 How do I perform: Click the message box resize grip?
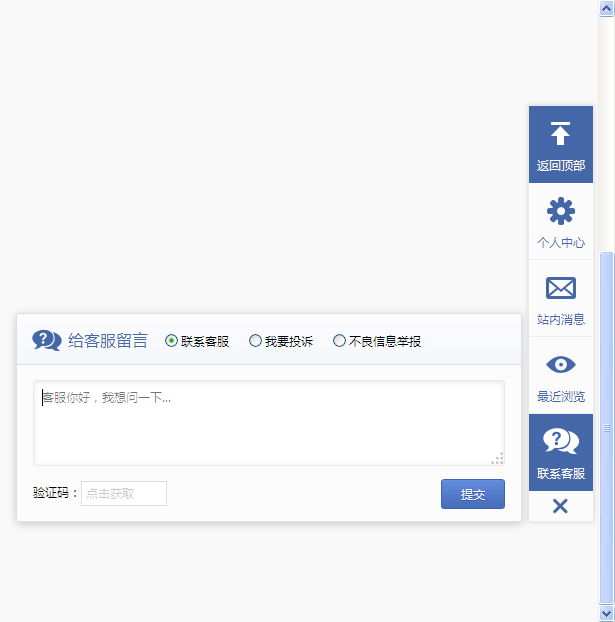497,458
